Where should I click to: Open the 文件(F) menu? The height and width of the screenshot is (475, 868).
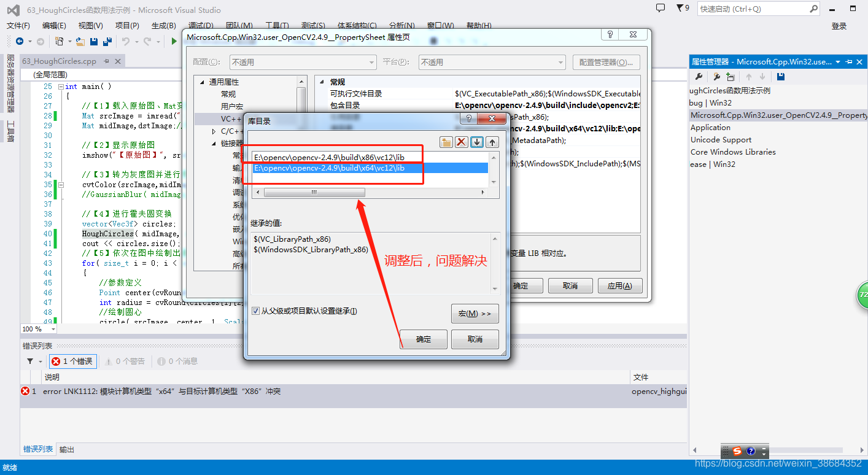(18, 25)
